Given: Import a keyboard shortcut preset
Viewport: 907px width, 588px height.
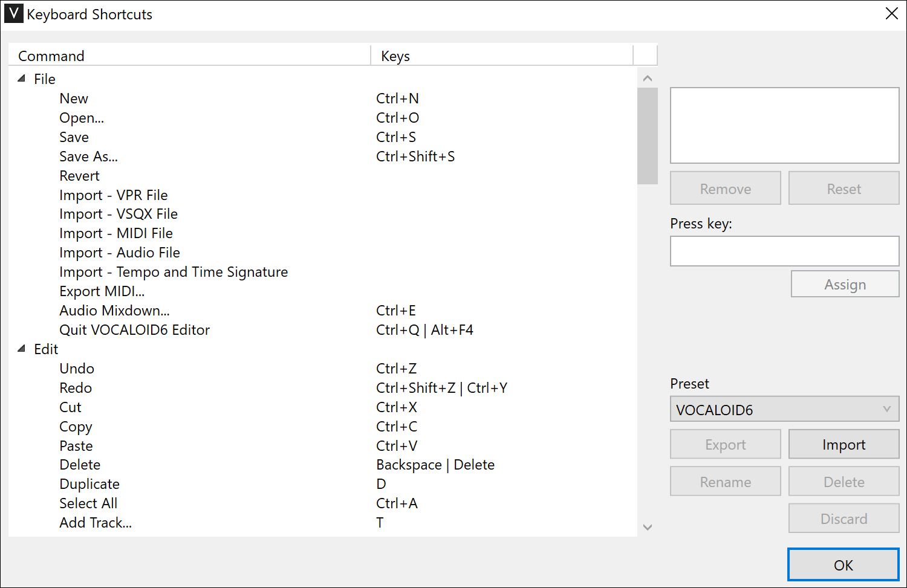Looking at the screenshot, I should pos(844,444).
